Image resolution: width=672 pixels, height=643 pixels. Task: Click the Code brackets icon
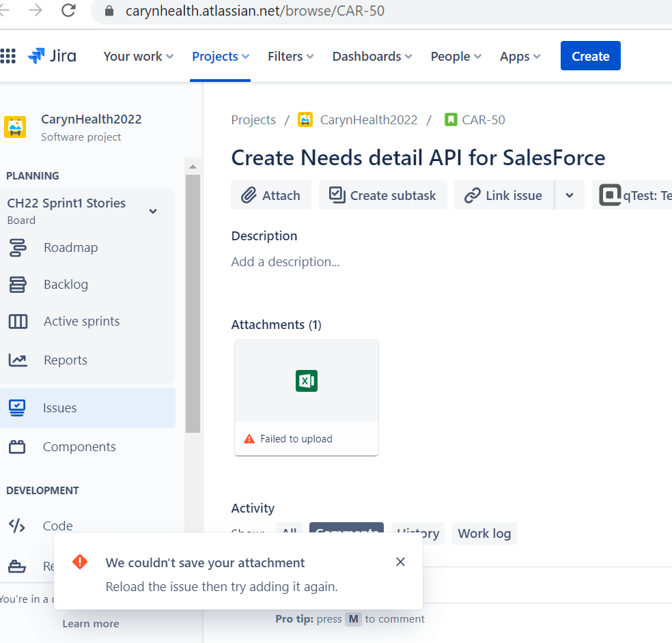17,526
